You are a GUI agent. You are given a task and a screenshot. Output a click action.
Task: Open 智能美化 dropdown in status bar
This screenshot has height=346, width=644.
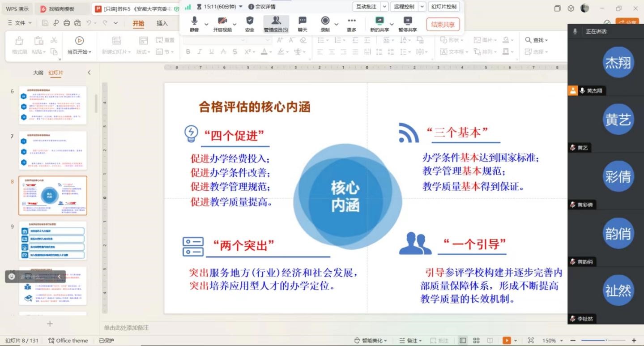371,341
